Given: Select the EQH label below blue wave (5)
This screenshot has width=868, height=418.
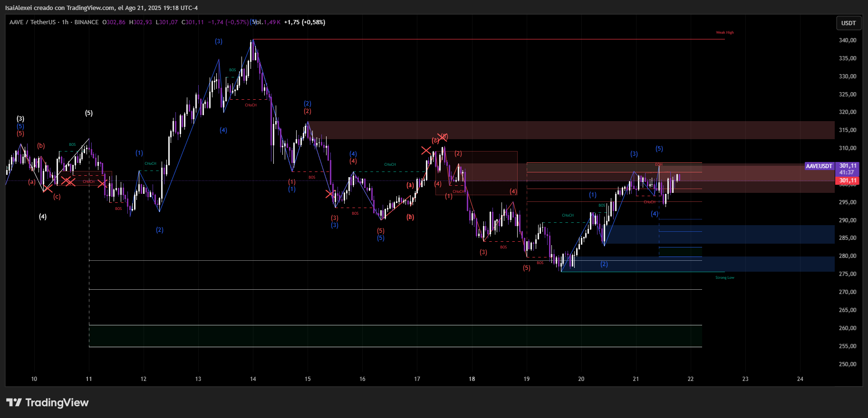Looking at the screenshot, I should click(x=658, y=164).
